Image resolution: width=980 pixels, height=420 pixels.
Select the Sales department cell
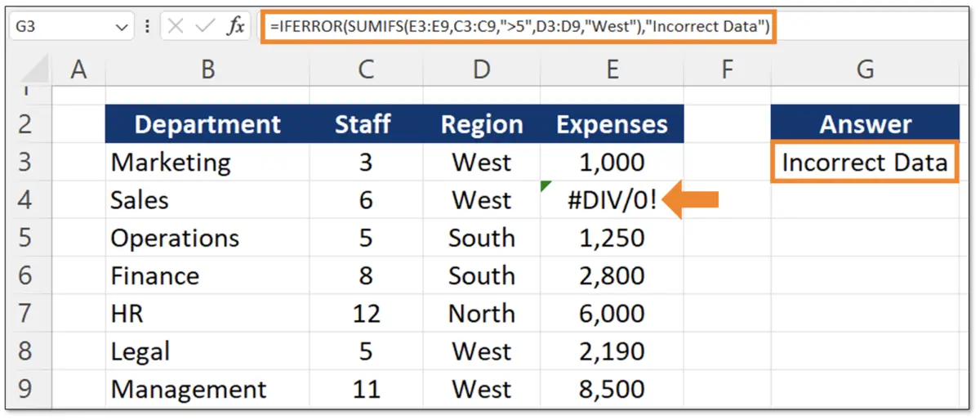pos(207,199)
